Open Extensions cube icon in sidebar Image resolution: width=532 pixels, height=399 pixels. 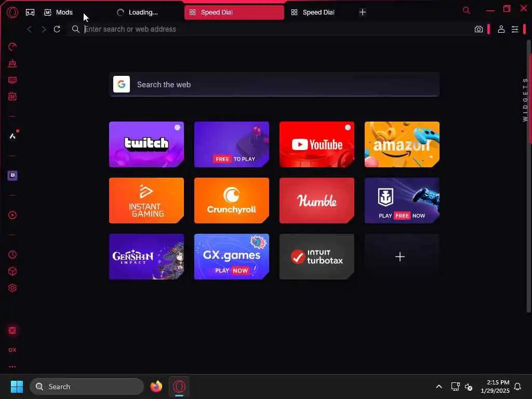tap(12, 271)
